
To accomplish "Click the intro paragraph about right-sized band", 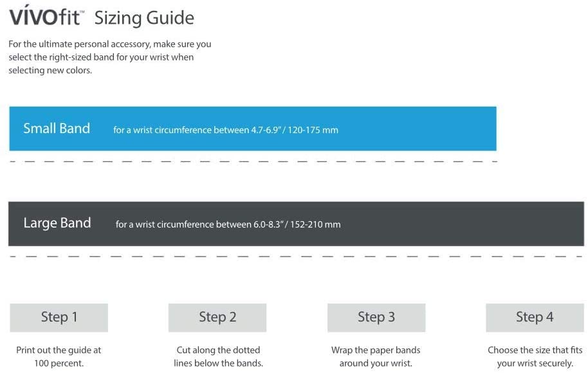I will pos(109,57).
